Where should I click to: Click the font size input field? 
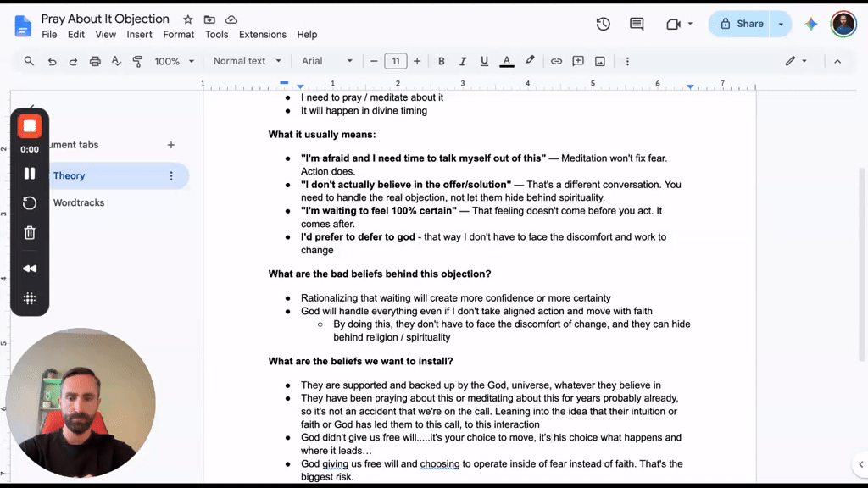point(396,61)
